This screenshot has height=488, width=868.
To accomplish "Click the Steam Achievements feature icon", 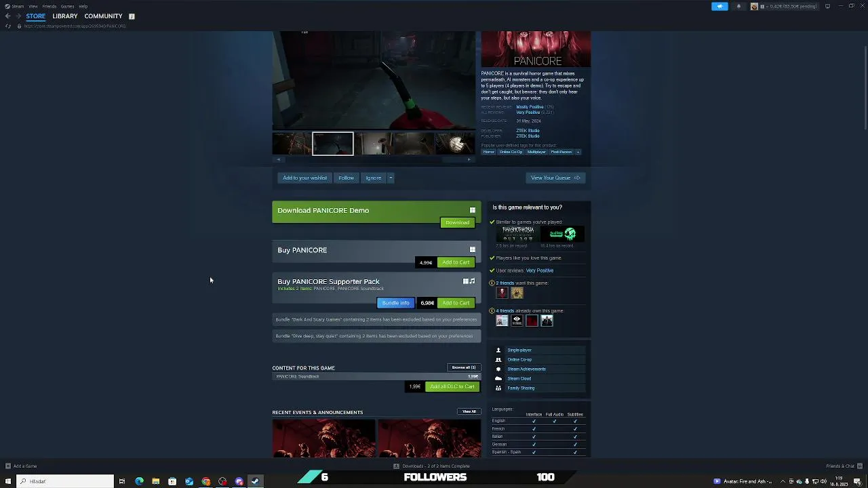I will tap(498, 369).
